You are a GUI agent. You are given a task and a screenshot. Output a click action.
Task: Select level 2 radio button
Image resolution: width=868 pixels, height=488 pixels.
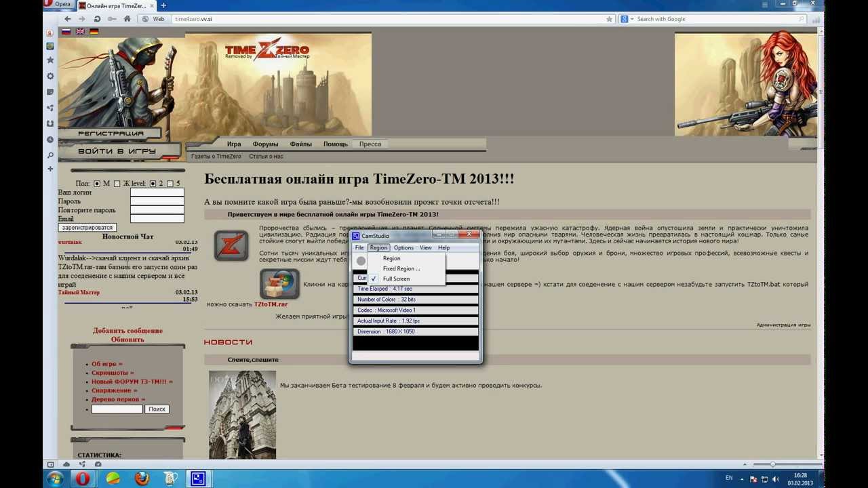(153, 184)
